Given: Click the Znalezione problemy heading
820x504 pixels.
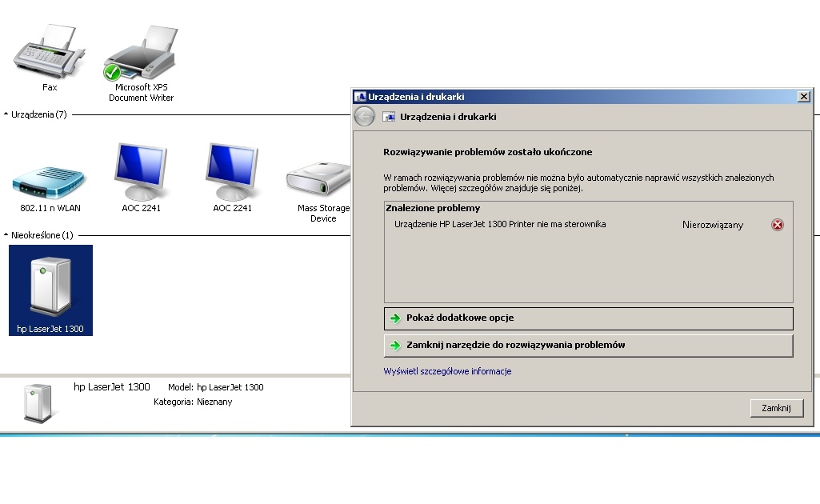Looking at the screenshot, I should 433,208.
